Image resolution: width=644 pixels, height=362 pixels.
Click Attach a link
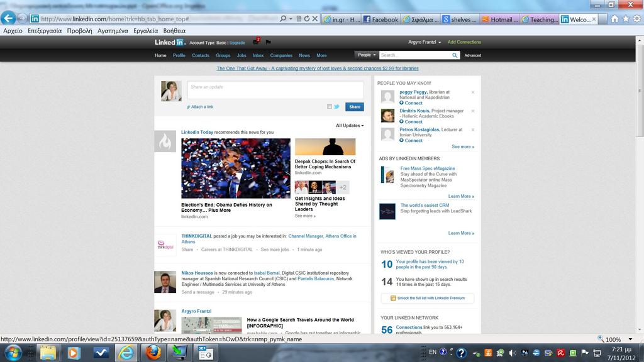pyautogui.click(x=200, y=107)
